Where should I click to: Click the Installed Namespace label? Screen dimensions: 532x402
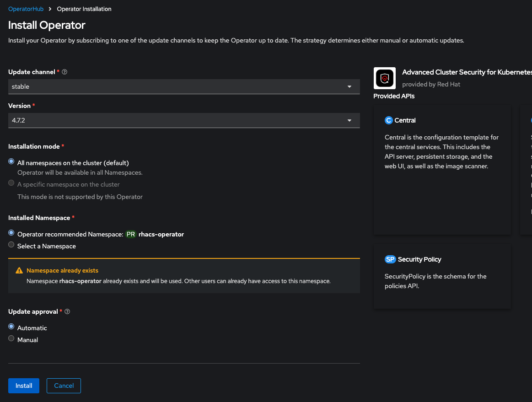[x=39, y=218]
